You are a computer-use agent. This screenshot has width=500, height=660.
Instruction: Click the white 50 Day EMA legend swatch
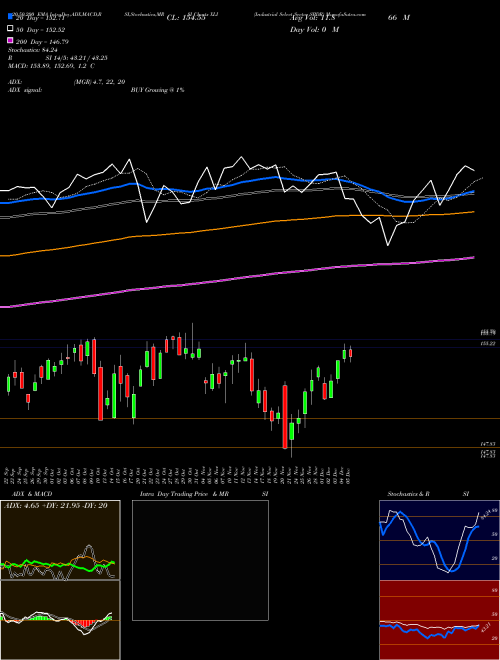pyautogui.click(x=10, y=29)
